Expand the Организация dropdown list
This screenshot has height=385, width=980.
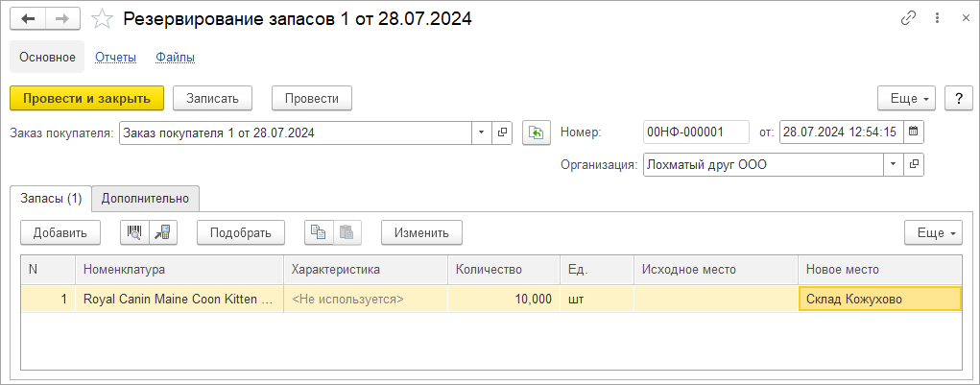pos(893,164)
